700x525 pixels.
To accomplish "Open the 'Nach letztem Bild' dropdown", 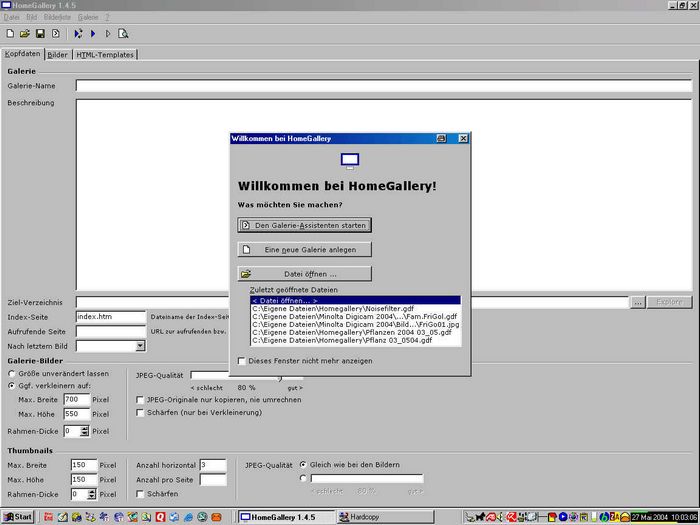I will pyautogui.click(x=140, y=346).
